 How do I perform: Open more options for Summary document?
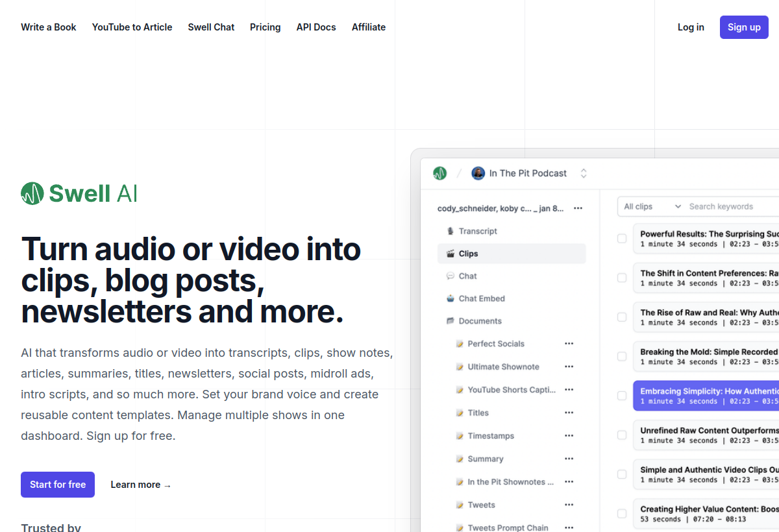click(569, 459)
